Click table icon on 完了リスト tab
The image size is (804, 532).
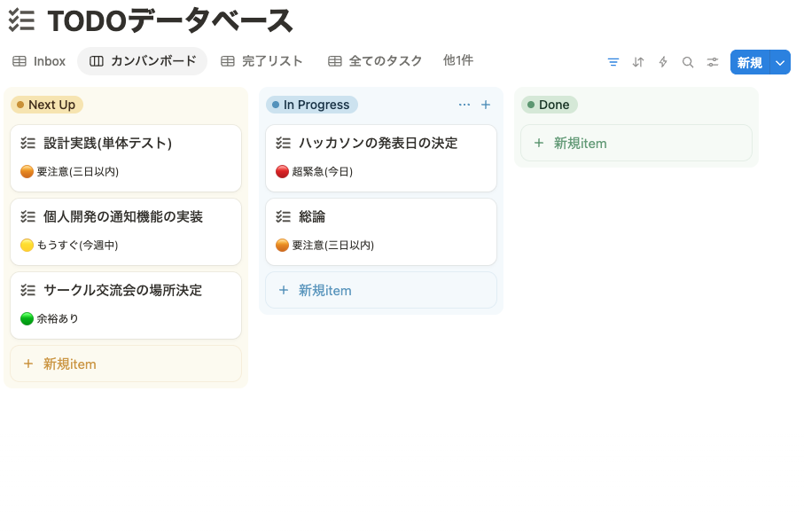[228, 61]
